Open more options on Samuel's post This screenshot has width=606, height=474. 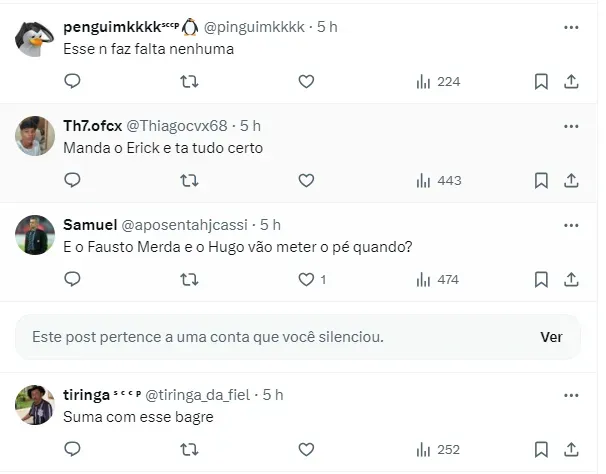point(571,225)
